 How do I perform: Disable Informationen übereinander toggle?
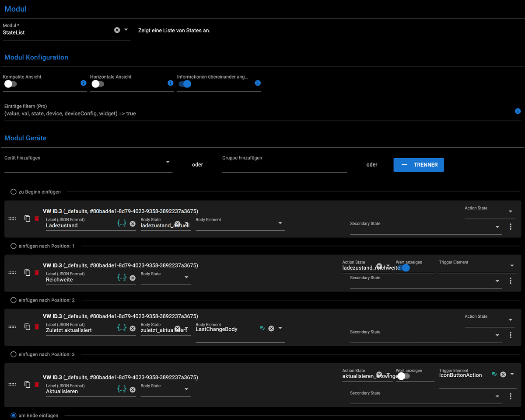[185, 84]
